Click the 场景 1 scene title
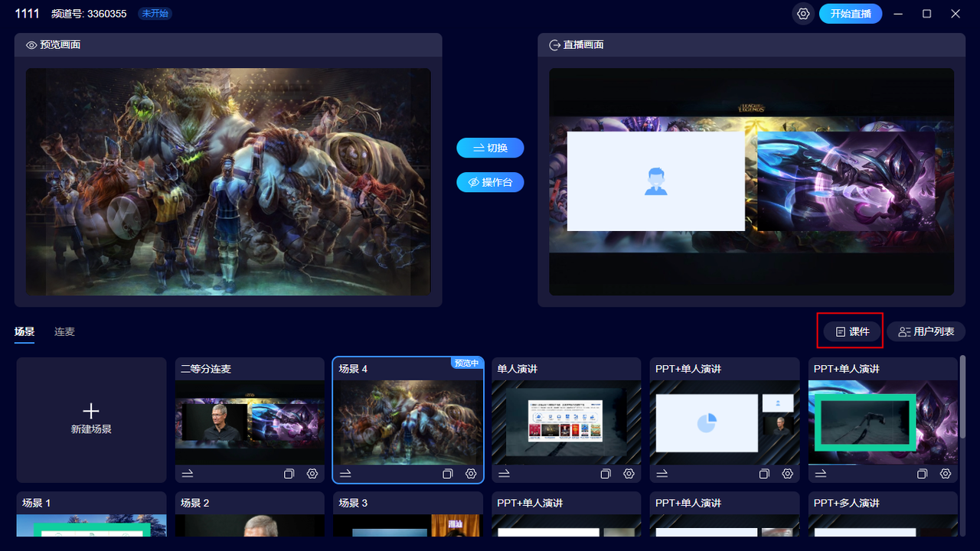This screenshot has width=980, height=551. (x=37, y=503)
